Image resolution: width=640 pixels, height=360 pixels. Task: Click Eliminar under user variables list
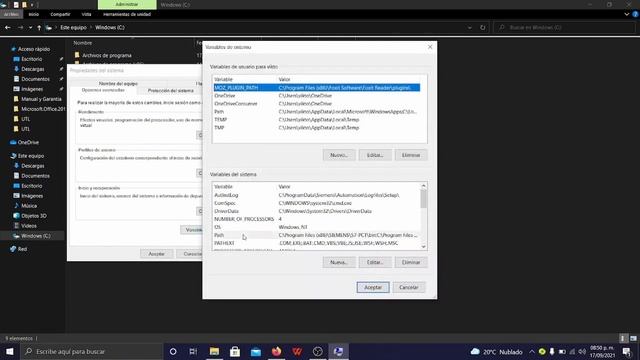(411, 155)
